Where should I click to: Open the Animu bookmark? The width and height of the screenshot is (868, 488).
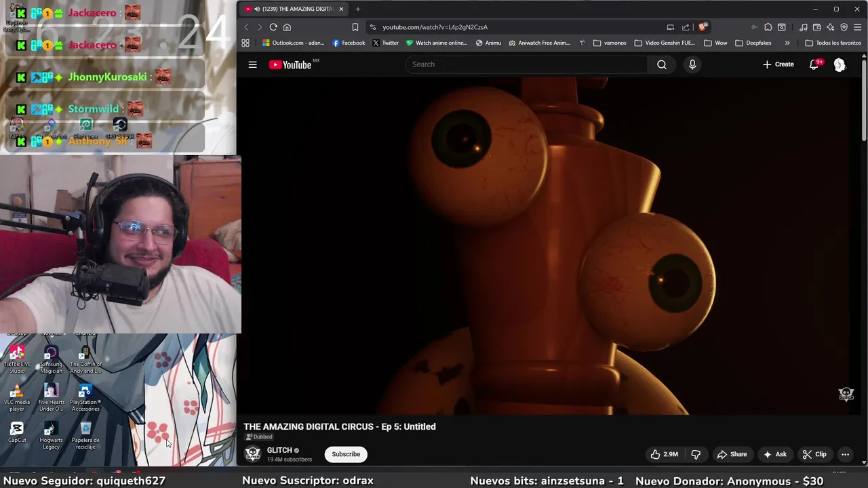(488, 43)
